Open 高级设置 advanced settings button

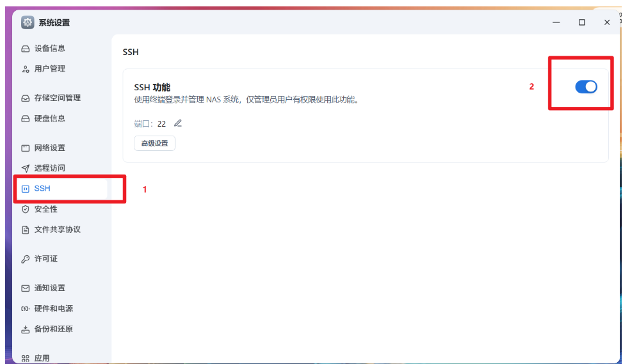point(154,143)
